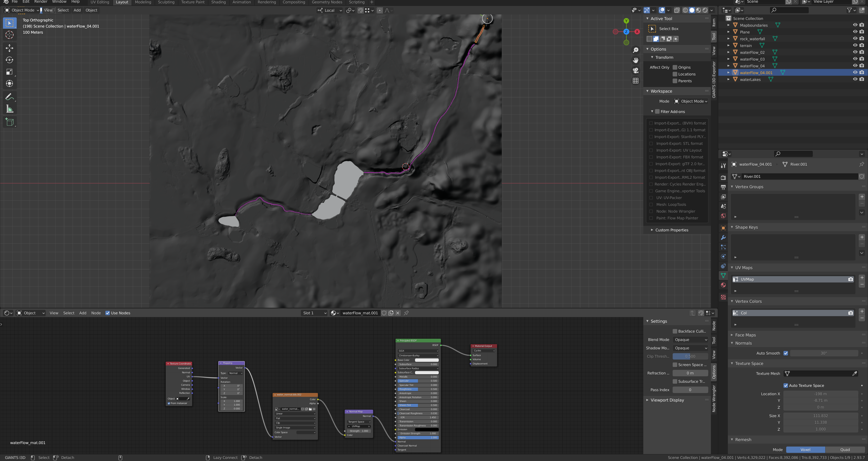
Task: Select the Add Cube tool
Action: click(9, 122)
